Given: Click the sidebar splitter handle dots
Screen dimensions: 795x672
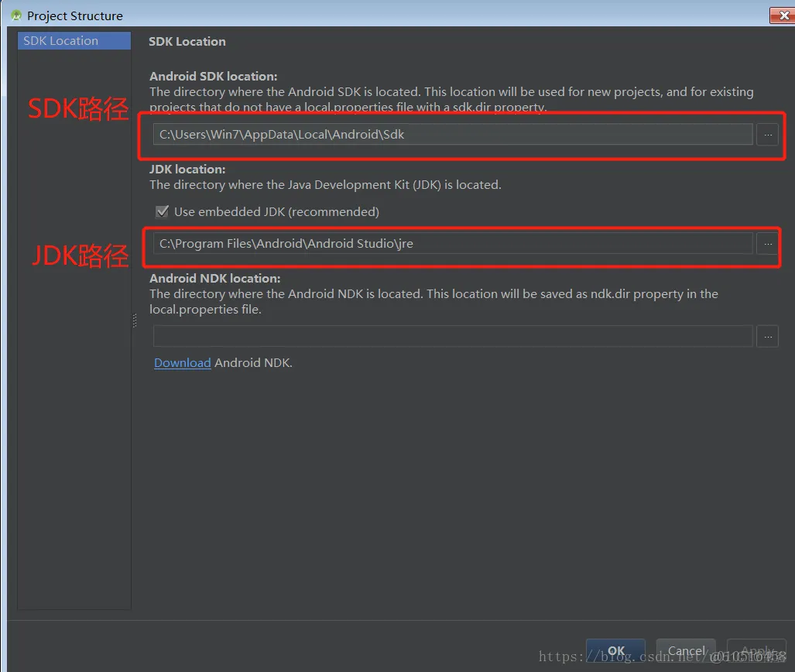Looking at the screenshot, I should pyautogui.click(x=135, y=321).
